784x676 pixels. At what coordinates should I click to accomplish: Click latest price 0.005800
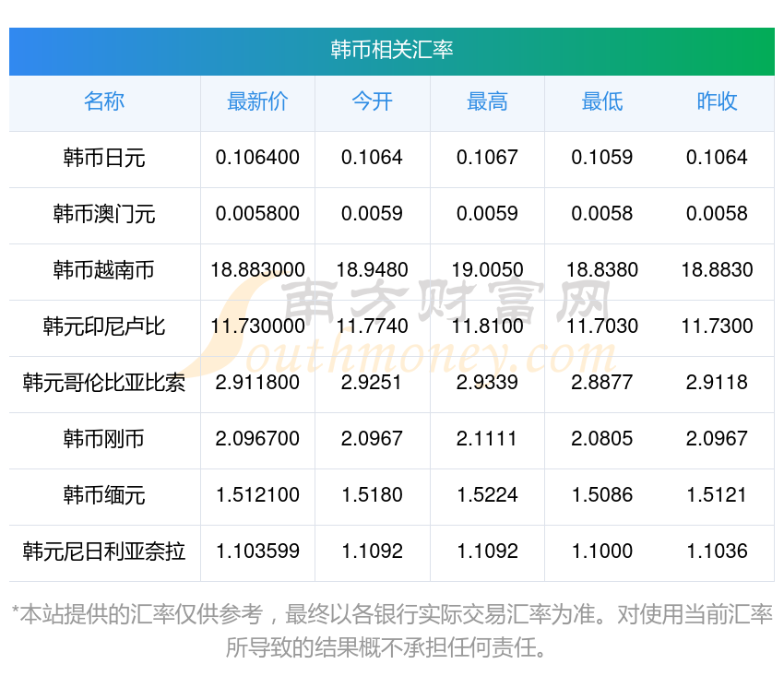(x=257, y=214)
